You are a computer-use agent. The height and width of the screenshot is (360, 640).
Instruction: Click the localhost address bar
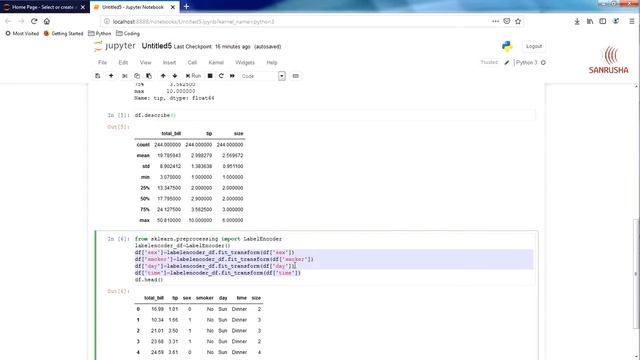point(294,22)
